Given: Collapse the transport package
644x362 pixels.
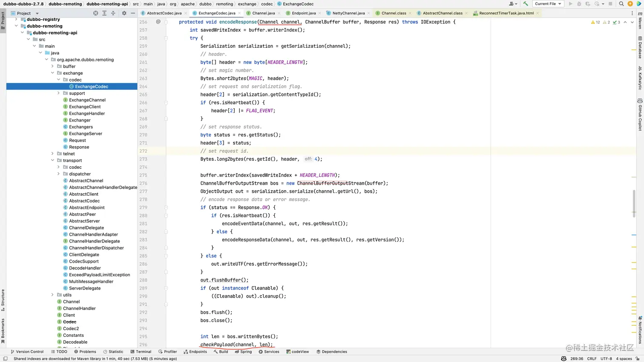Looking at the screenshot, I should tap(53, 161).
